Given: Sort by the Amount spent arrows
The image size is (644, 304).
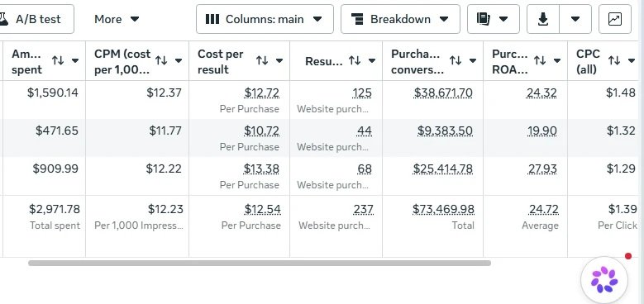Looking at the screenshot, I should pyautogui.click(x=58, y=61).
